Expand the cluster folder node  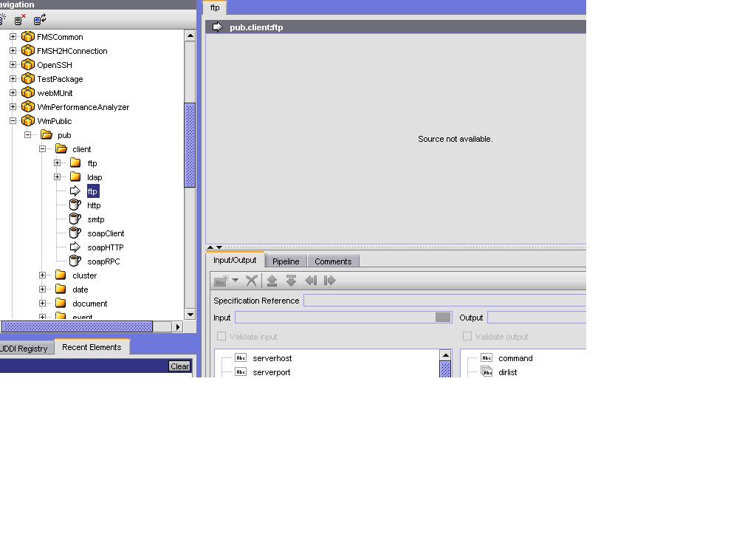(x=42, y=275)
